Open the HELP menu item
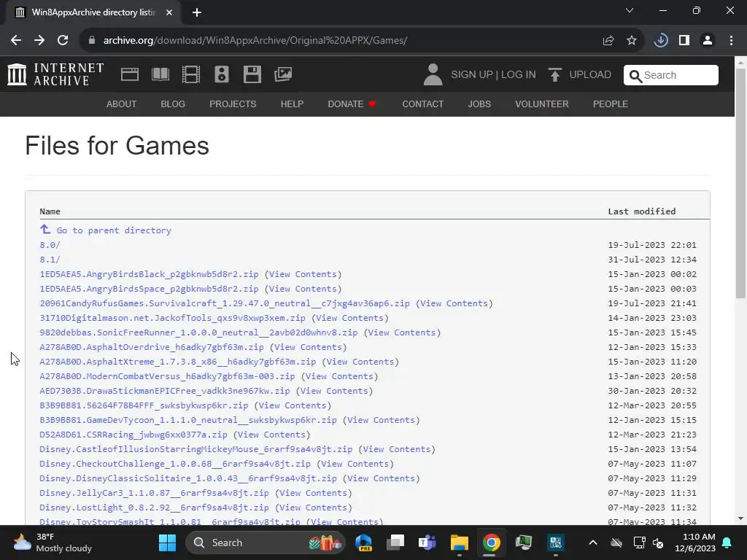The height and width of the screenshot is (560, 747). click(x=292, y=104)
